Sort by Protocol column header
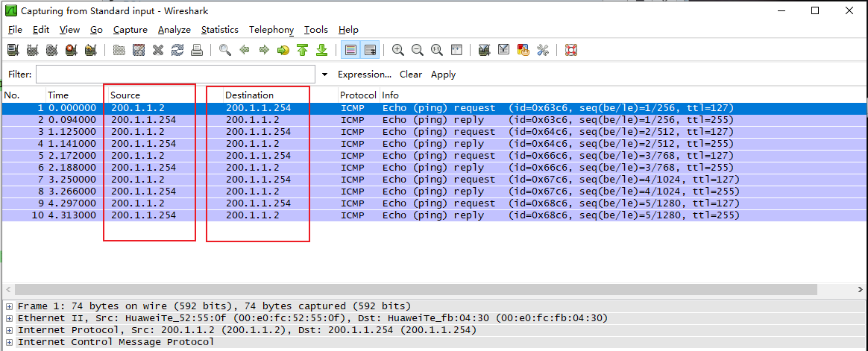 [359, 95]
